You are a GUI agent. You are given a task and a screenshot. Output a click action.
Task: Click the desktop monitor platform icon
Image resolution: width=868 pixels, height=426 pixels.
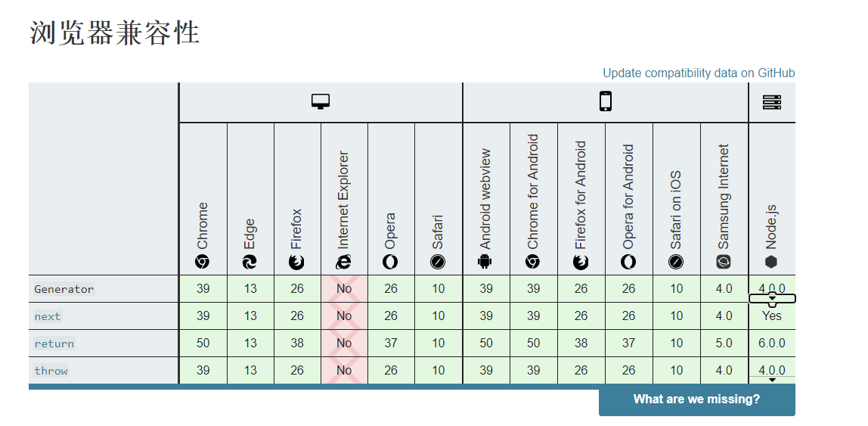pos(321,102)
